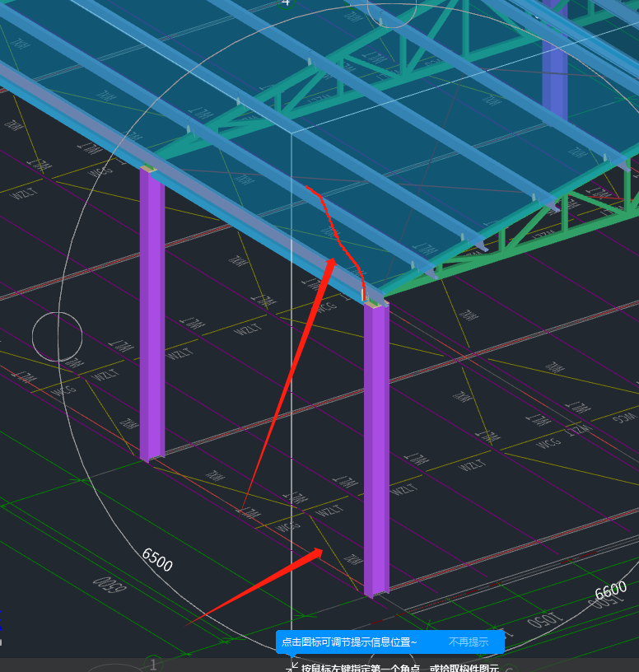Click the tooltip position icon in status bar
Image resolution: width=639 pixels, height=672 pixels.
click(291, 667)
